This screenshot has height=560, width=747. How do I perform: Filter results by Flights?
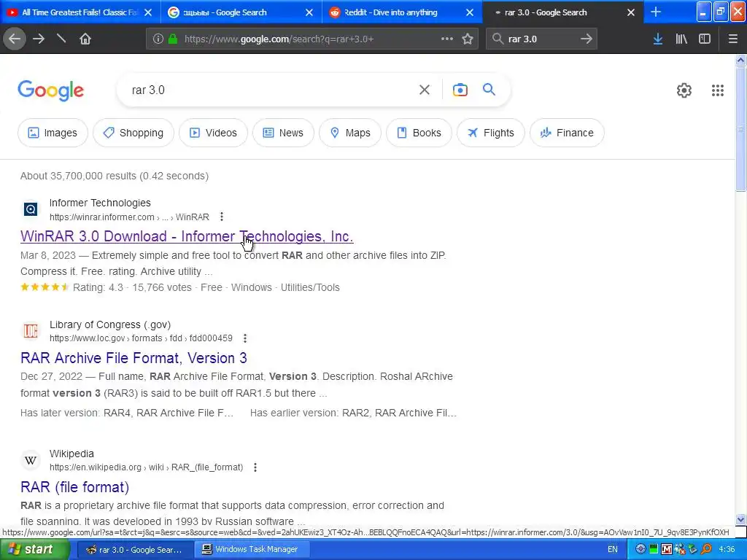pos(491,133)
